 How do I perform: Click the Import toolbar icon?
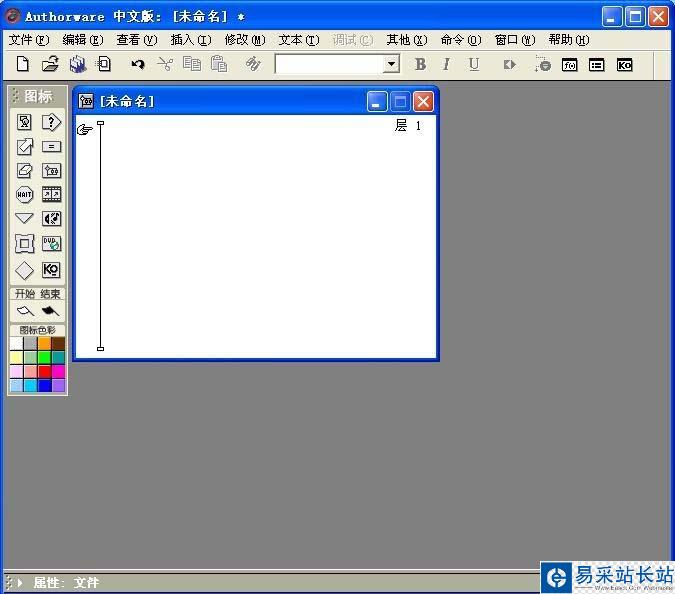(x=104, y=64)
